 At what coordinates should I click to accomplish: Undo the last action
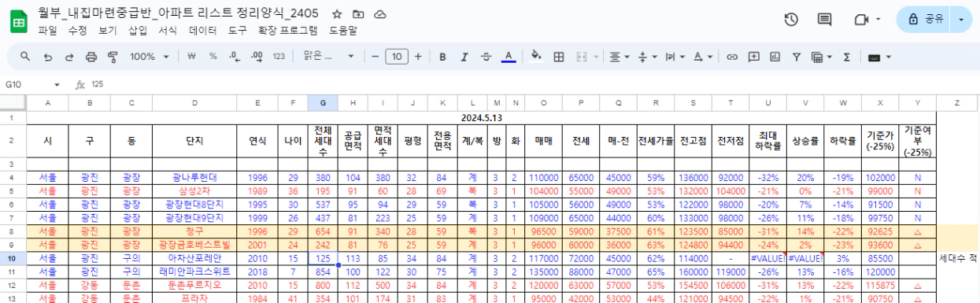click(x=48, y=57)
